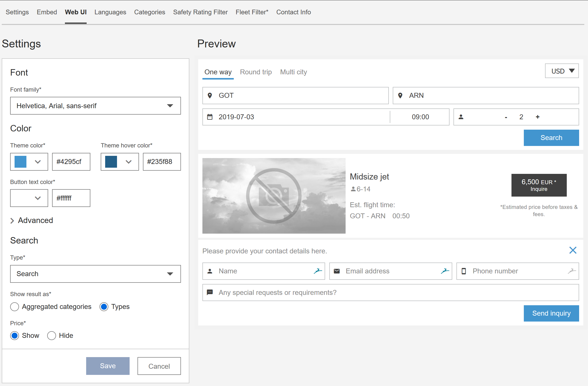Select Hide price radio button
Image resolution: width=588 pixels, height=386 pixels.
pyautogui.click(x=51, y=336)
